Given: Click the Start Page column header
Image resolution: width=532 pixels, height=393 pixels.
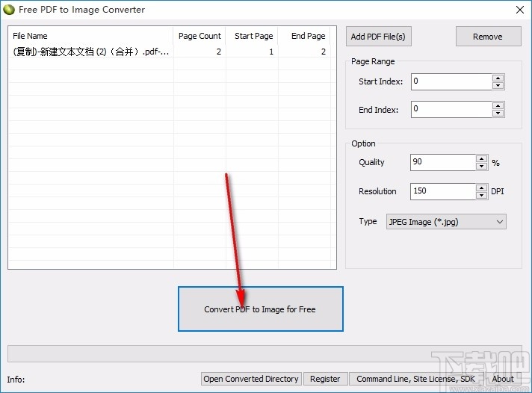Looking at the screenshot, I should point(252,36).
